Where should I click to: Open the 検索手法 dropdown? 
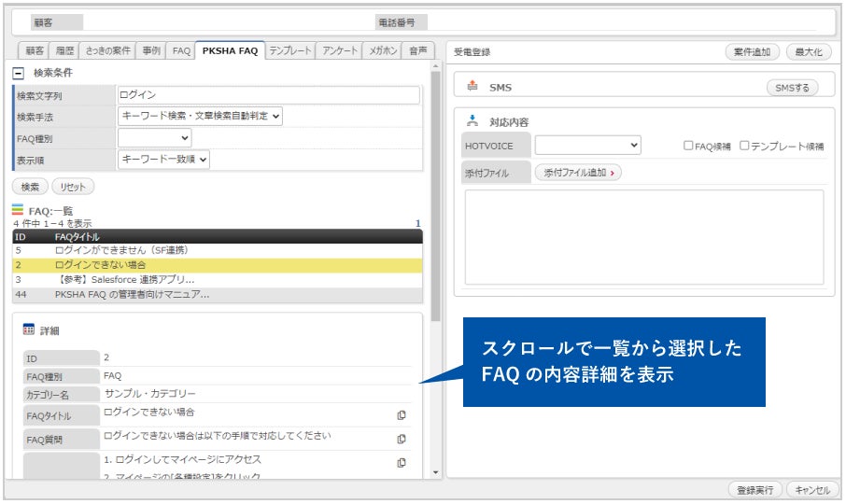(201, 117)
